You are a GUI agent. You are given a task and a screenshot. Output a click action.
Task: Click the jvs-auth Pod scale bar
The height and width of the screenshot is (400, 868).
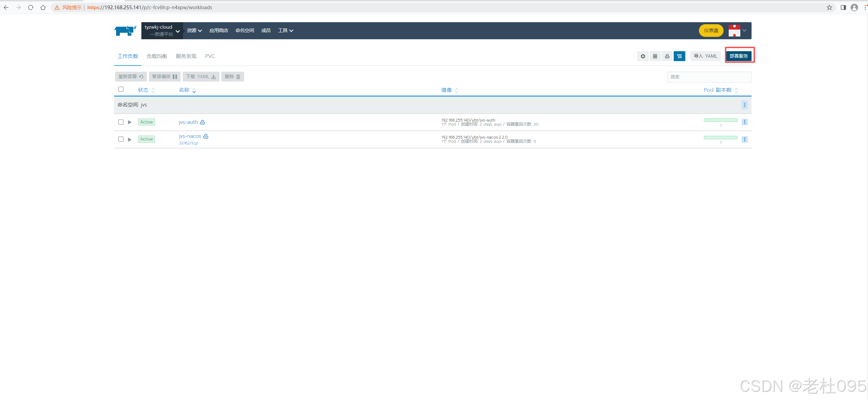[720, 120]
